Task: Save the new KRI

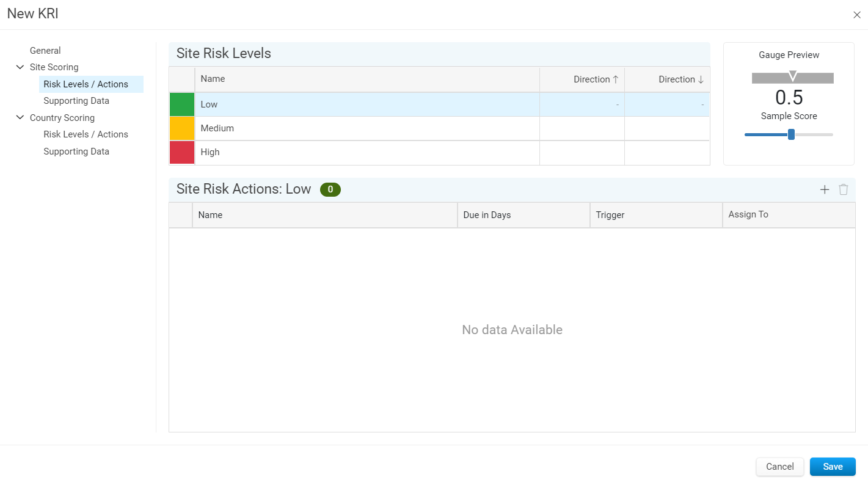Action: point(833,467)
